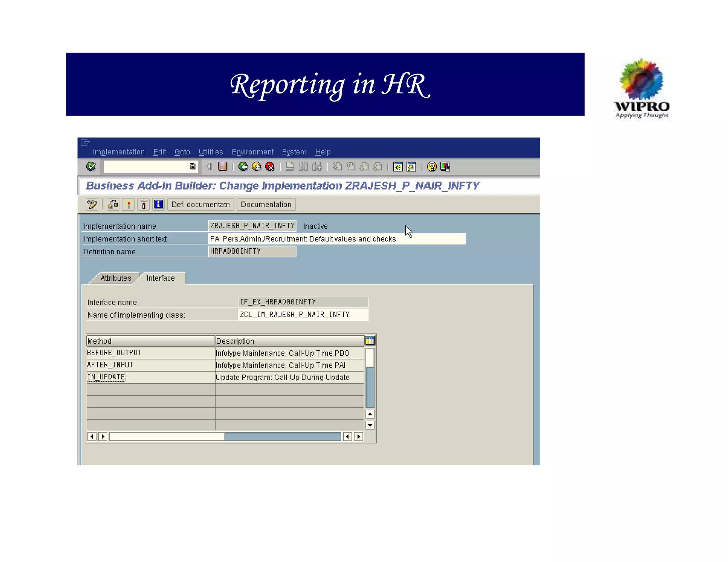The image size is (728, 562).
Task: Click the Activate matchstick icon
Action: [x=128, y=204]
